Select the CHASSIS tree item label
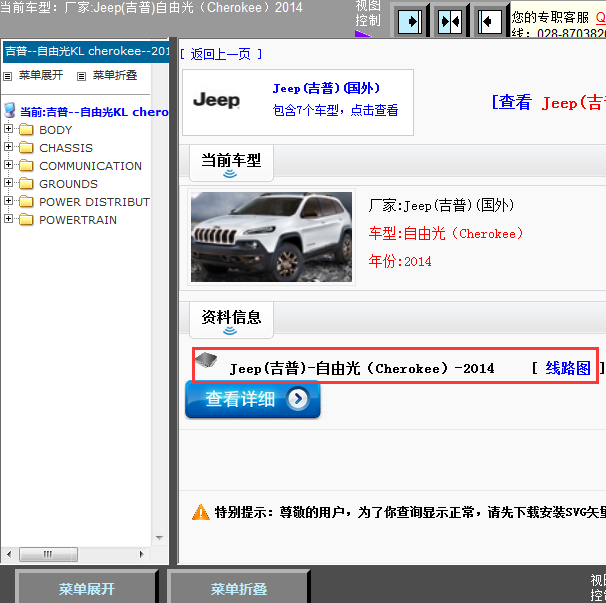 pyautogui.click(x=66, y=148)
